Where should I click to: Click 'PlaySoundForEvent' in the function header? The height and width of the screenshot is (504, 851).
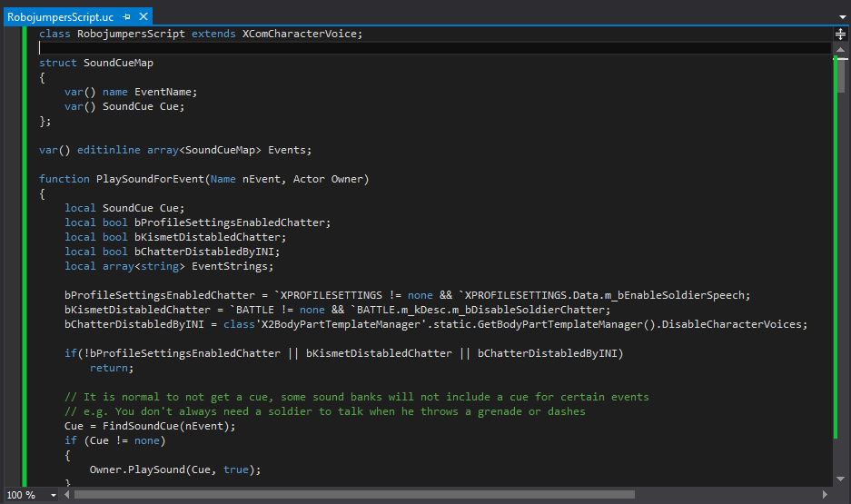(x=150, y=179)
